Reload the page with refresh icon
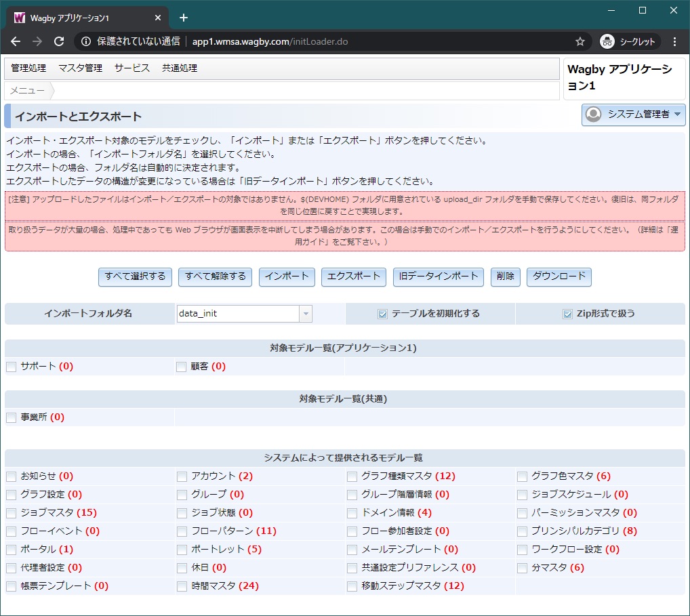 coord(59,41)
